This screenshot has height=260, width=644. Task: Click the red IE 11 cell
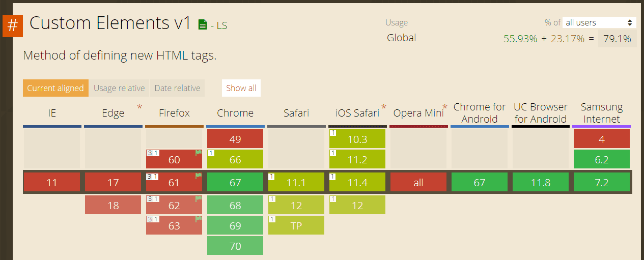52,182
